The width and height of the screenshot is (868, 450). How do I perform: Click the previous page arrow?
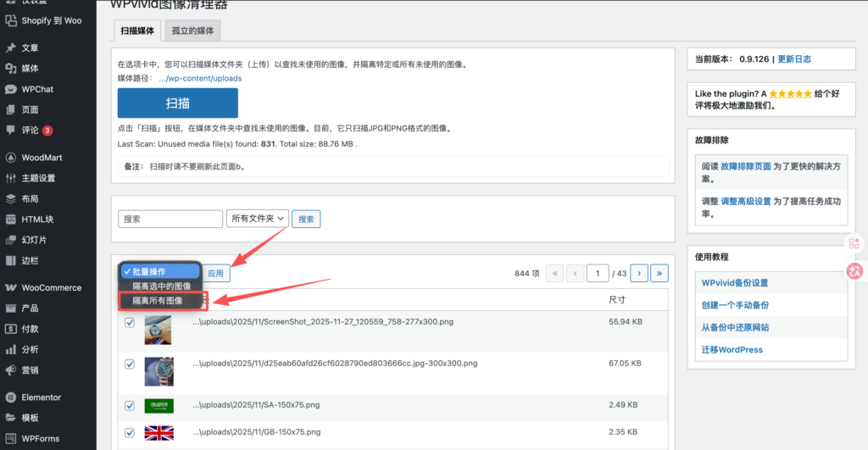(x=576, y=273)
